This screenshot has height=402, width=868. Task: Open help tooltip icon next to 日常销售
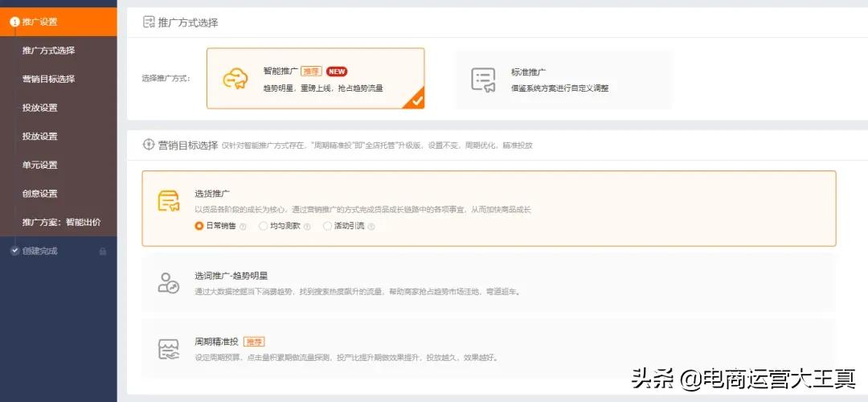tap(243, 227)
